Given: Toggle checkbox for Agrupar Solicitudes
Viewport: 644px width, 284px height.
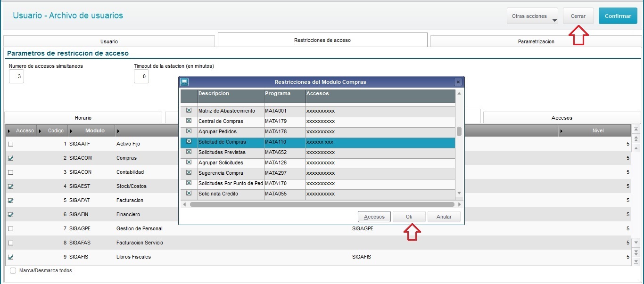Looking at the screenshot, I should tap(189, 162).
